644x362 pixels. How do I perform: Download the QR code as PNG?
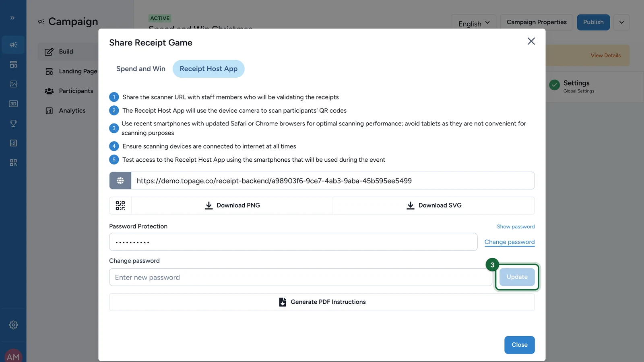[x=232, y=206]
